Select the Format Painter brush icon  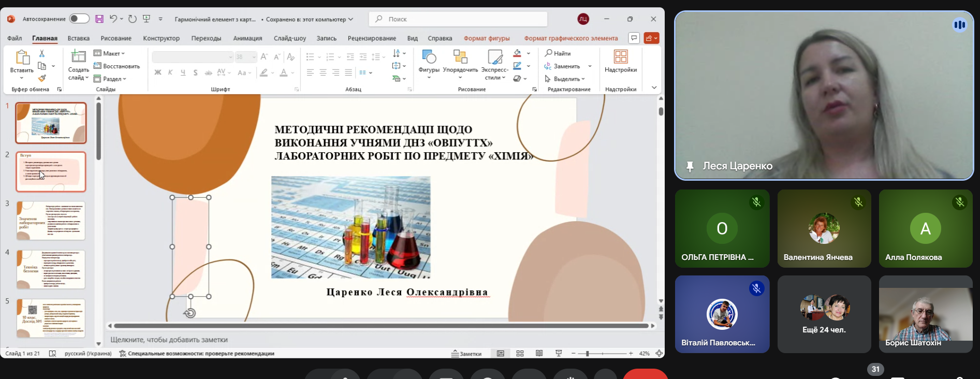coord(42,78)
